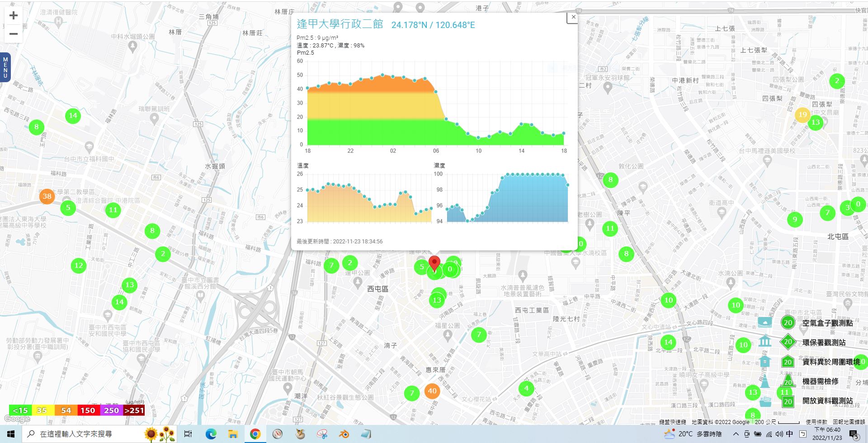Switch the 中 input method indicator
Image resolution: width=868 pixels, height=443 pixels.
coord(789,434)
